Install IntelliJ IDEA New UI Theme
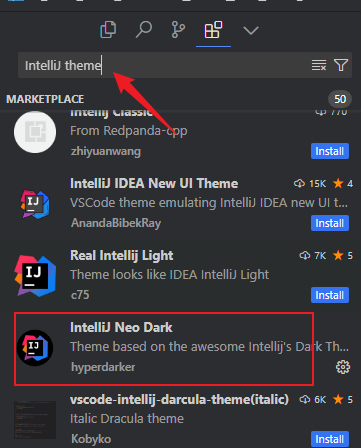Screen dimensions: 361x448 click(x=330, y=223)
